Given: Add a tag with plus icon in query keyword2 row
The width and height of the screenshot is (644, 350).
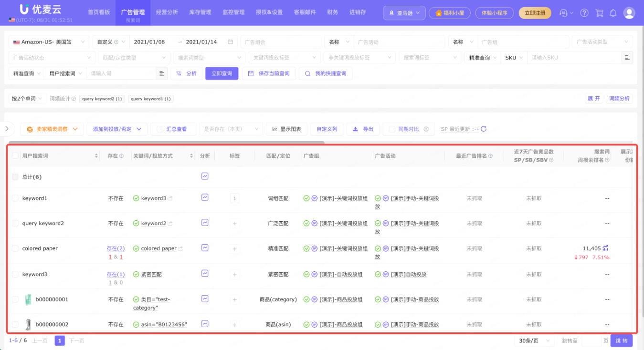Looking at the screenshot, I should point(234,223).
